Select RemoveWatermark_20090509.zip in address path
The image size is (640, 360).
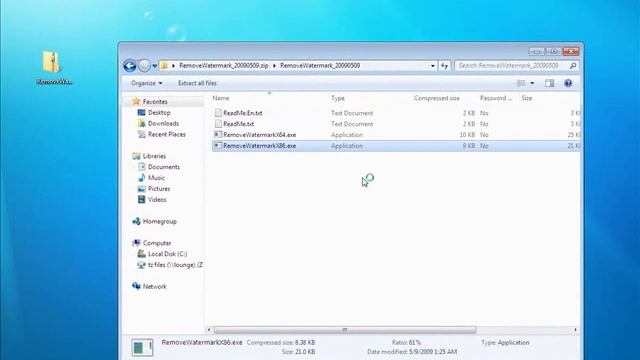[224, 65]
